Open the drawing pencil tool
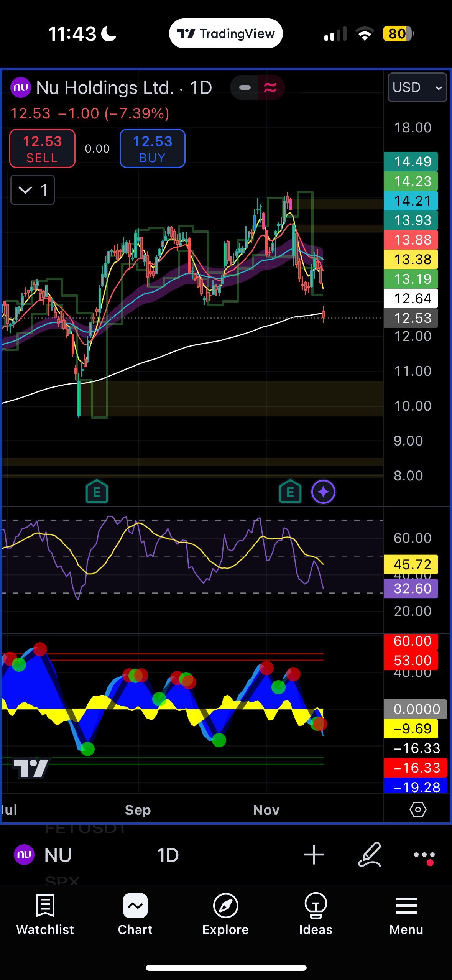The height and width of the screenshot is (980, 452). tap(370, 854)
